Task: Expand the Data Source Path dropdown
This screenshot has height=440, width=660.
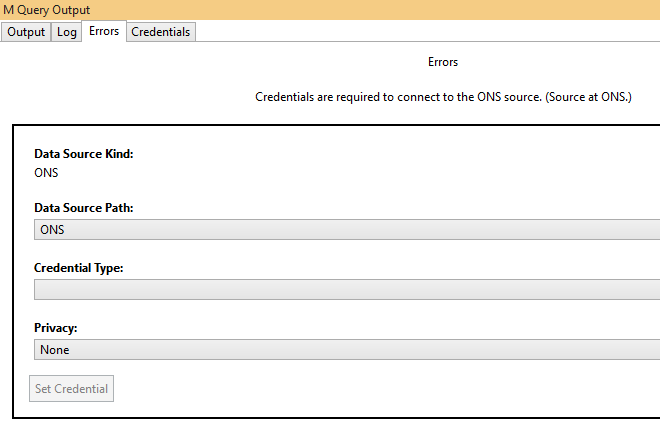Action: pos(346,230)
